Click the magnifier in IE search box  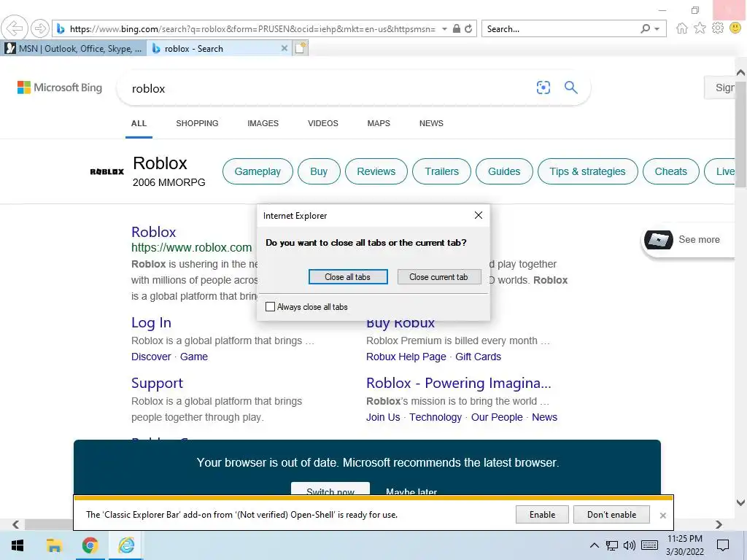pos(645,28)
